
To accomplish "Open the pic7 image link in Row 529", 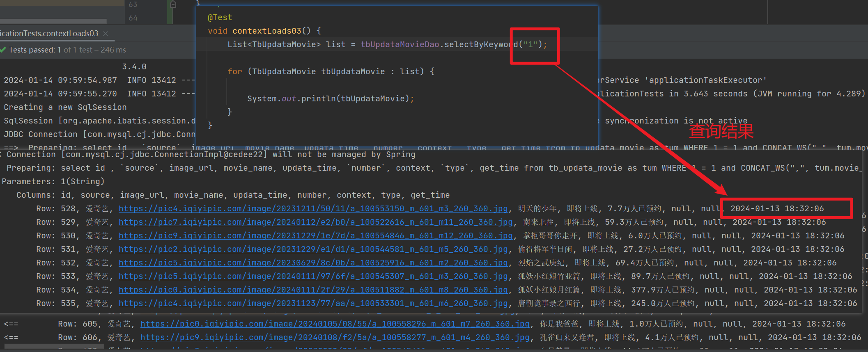I will pyautogui.click(x=315, y=222).
